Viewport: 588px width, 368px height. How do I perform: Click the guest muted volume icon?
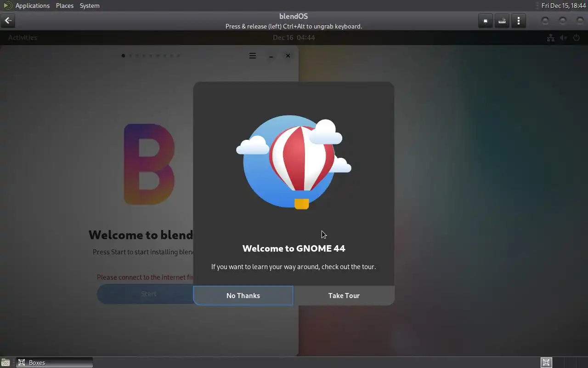[563, 38]
